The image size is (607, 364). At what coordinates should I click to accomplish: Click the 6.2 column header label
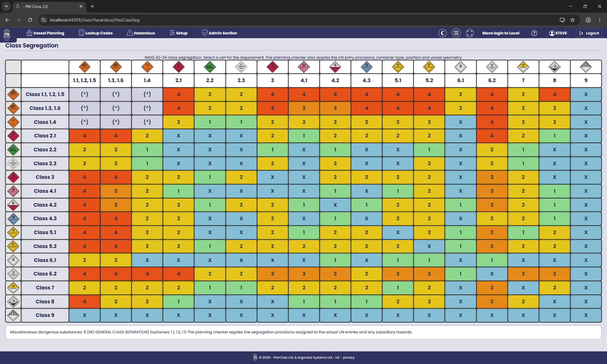pyautogui.click(x=492, y=81)
